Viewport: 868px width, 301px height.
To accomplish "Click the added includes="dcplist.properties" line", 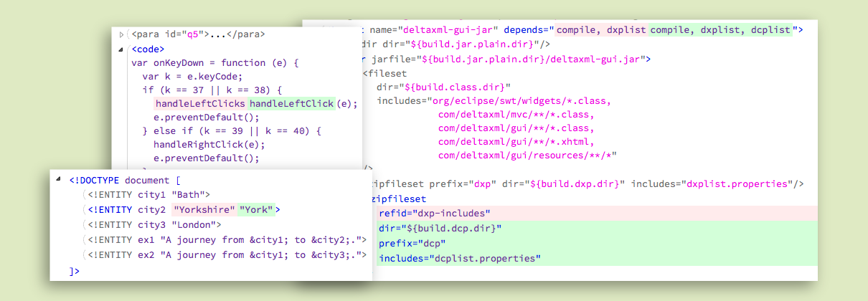I will (459, 259).
